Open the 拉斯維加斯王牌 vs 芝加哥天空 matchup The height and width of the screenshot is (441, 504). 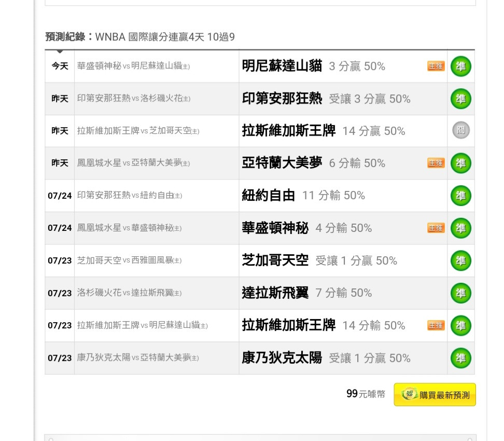tap(138, 131)
